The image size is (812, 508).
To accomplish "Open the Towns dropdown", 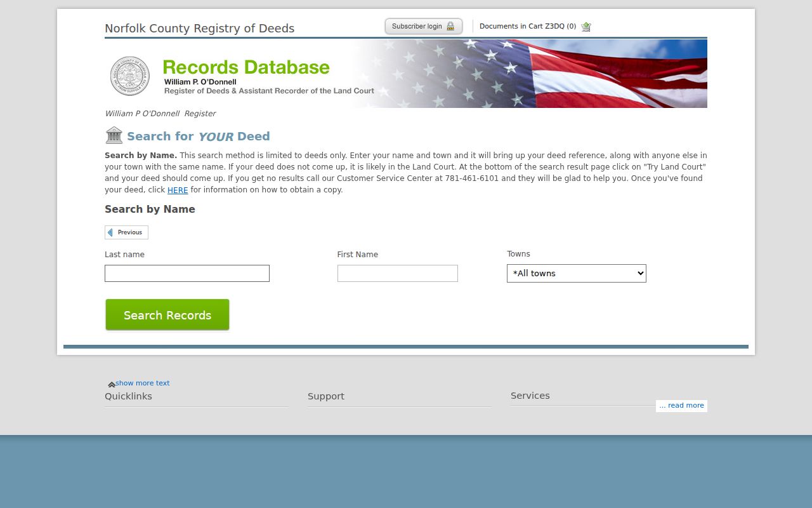I will click(x=577, y=274).
